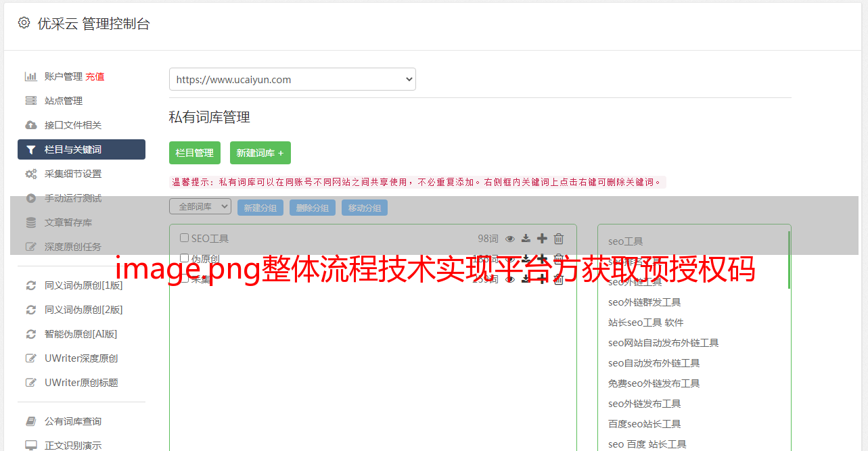868x451 pixels.
Task: Click the book icon for 公有词库查询
Action: pyautogui.click(x=31, y=421)
